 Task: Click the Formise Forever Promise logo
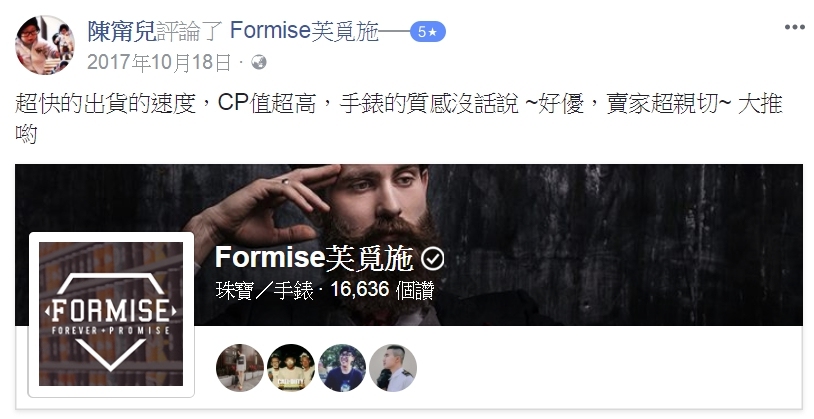click(111, 314)
